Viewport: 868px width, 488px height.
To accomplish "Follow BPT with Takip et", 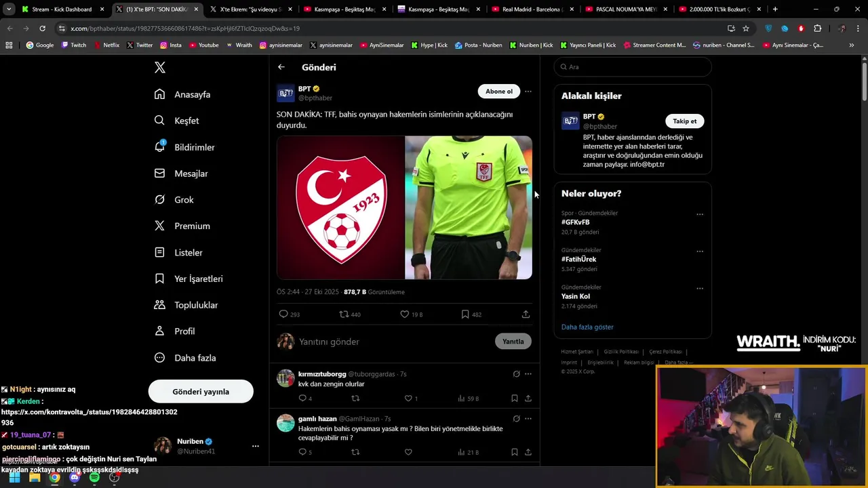I will (684, 121).
